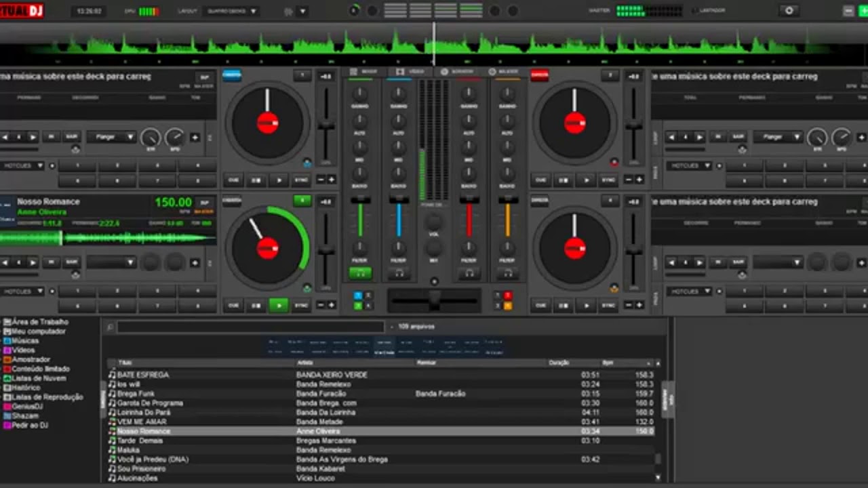Switch to the SCRATCH tab
Viewport: 868px width, 488px height.
tap(457, 71)
